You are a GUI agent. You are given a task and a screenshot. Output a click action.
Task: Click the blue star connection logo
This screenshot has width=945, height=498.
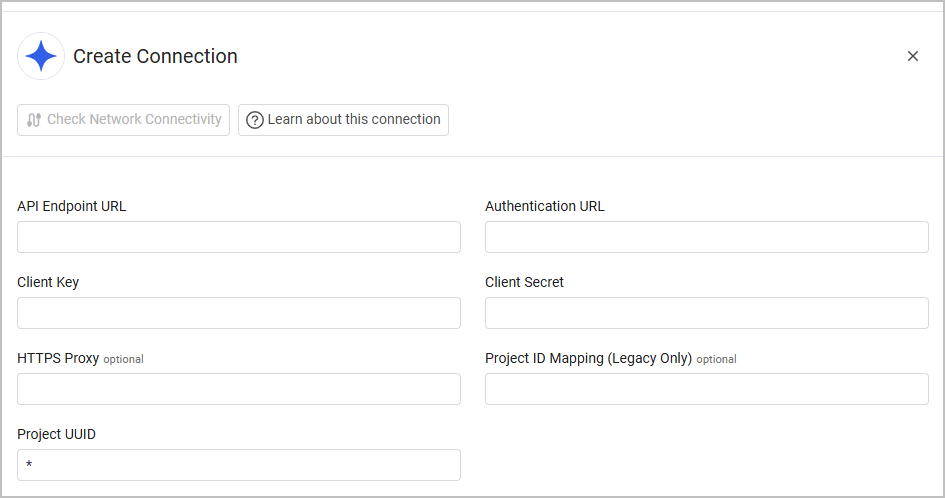(x=41, y=56)
